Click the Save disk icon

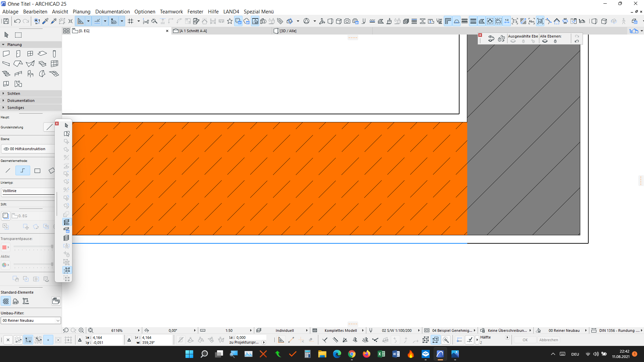6,21
